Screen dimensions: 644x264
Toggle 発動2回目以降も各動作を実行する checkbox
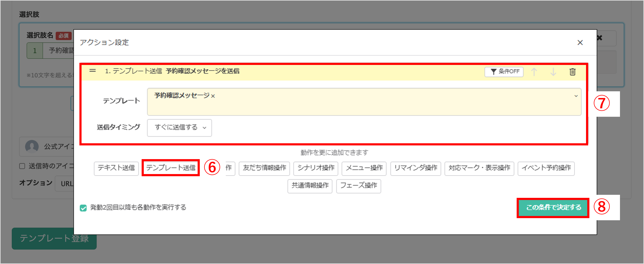click(83, 208)
